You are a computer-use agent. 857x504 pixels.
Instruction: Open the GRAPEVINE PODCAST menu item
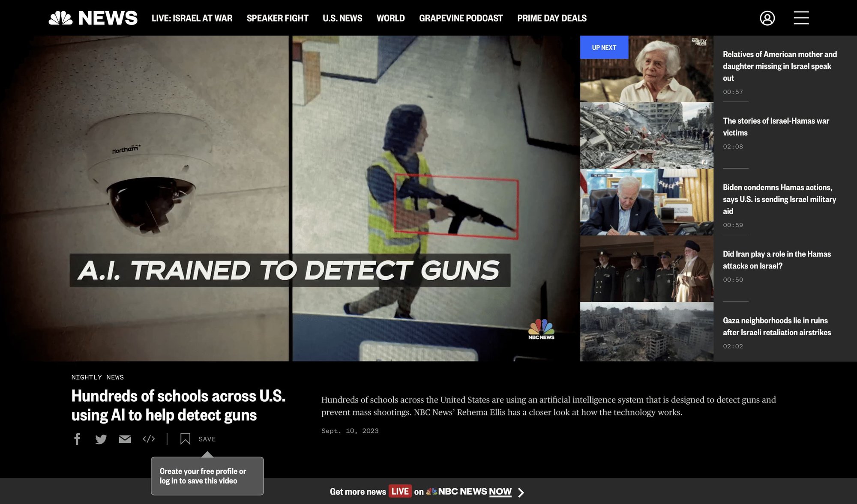(x=461, y=18)
